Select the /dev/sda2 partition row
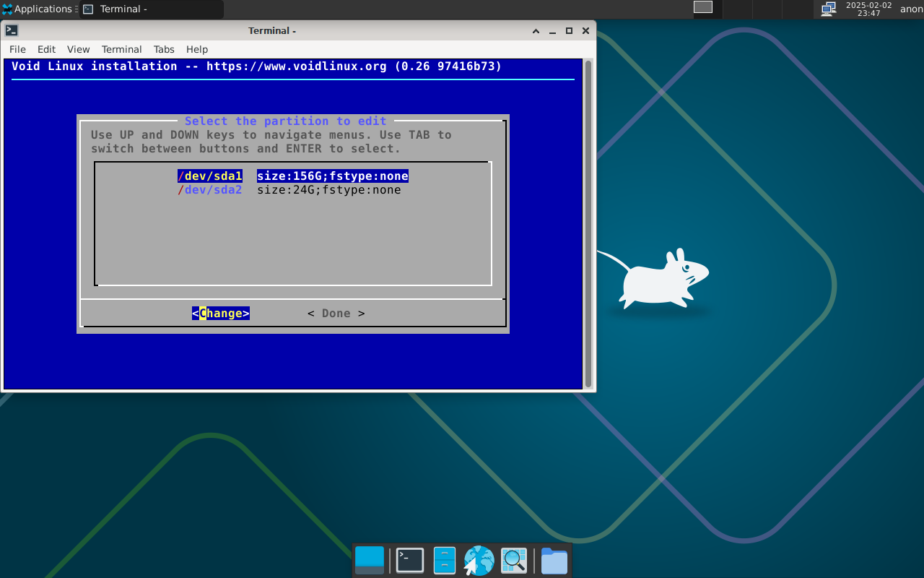 [289, 190]
